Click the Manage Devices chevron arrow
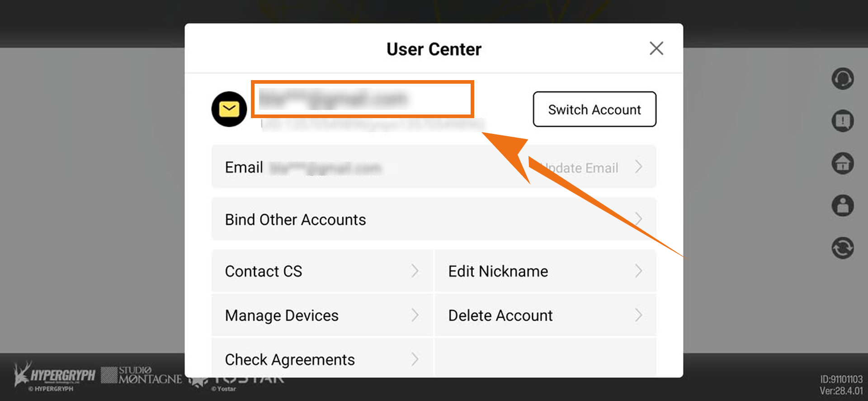Screen dimensions: 868x401 point(415,315)
